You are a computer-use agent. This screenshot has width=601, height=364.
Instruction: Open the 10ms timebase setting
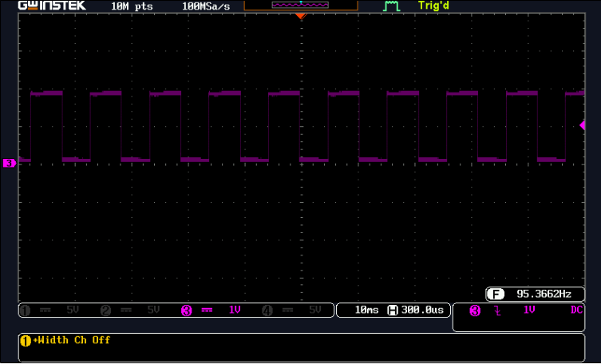coord(366,310)
